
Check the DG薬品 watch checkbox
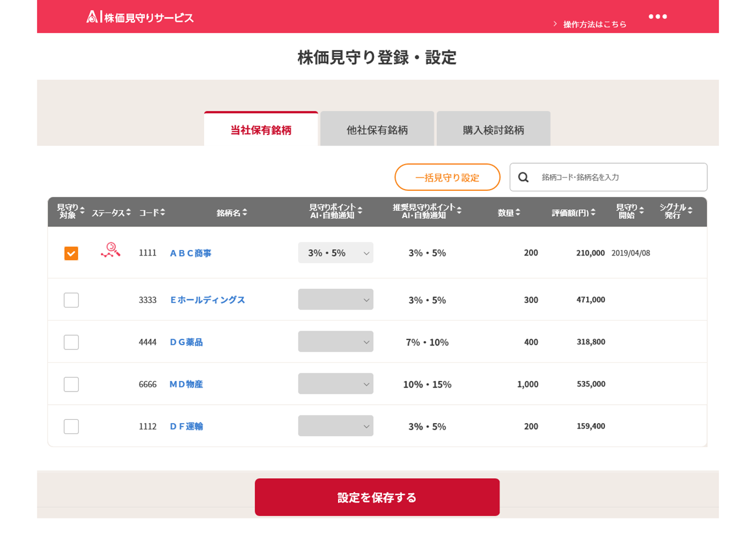(x=71, y=342)
